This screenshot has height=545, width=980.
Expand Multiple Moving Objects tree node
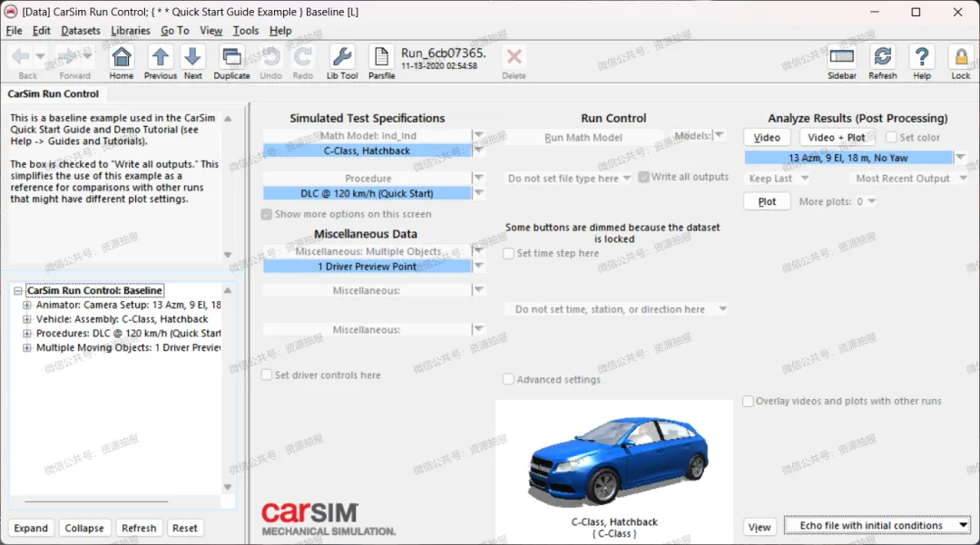tap(27, 347)
